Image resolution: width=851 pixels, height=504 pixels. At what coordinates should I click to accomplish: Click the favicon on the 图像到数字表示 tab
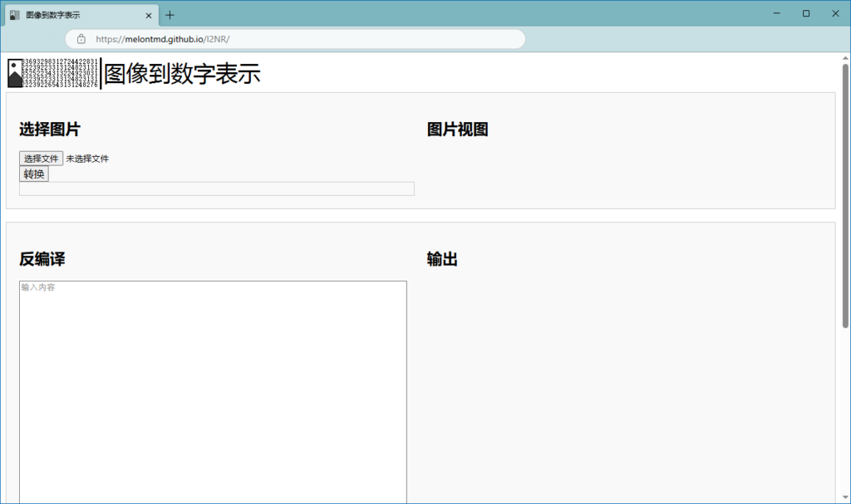tap(15, 15)
